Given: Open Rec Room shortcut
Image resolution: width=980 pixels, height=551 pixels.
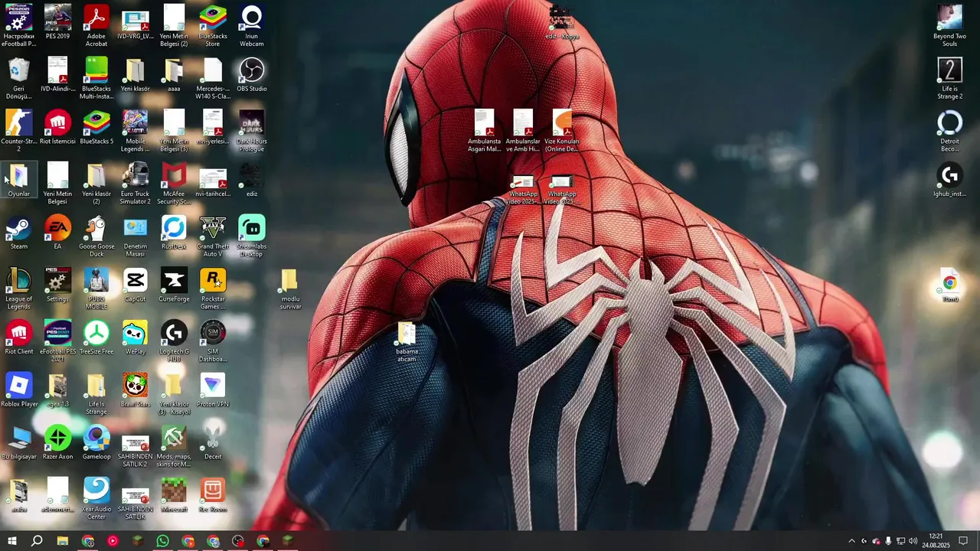Looking at the screenshot, I should 213,496.
